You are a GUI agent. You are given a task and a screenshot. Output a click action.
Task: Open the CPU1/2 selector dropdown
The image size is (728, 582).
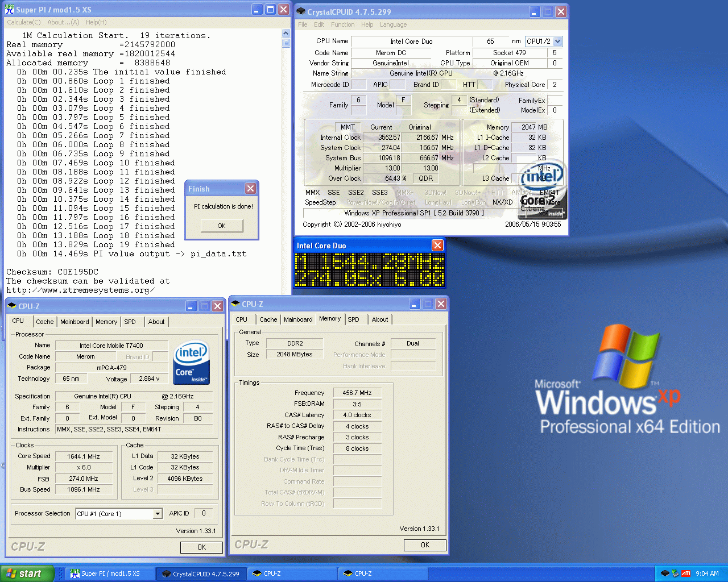click(557, 41)
